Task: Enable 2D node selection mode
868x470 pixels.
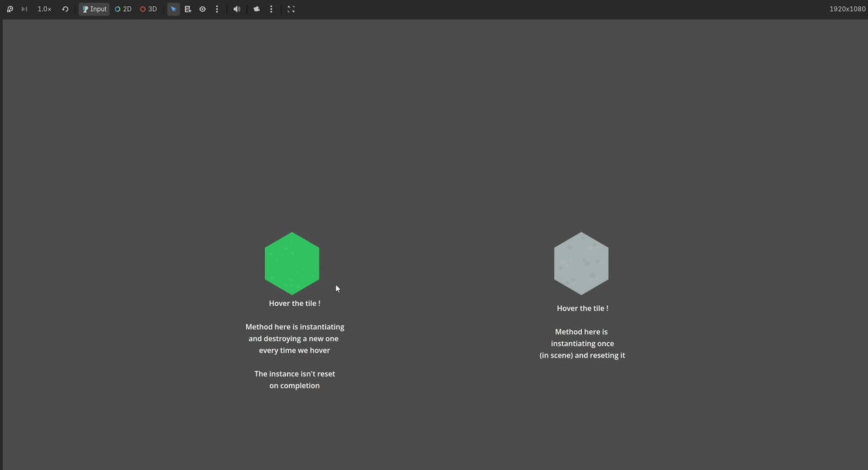Action: (x=123, y=9)
